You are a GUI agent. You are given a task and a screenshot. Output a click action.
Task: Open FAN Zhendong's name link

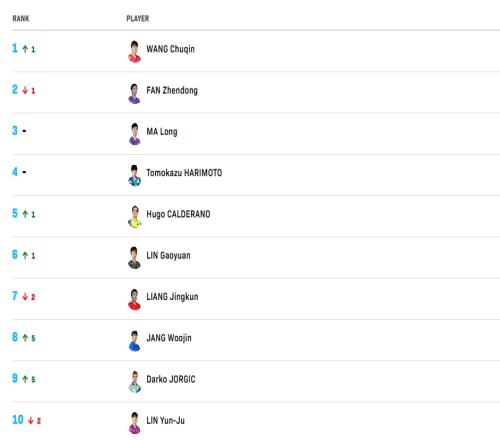(172, 90)
